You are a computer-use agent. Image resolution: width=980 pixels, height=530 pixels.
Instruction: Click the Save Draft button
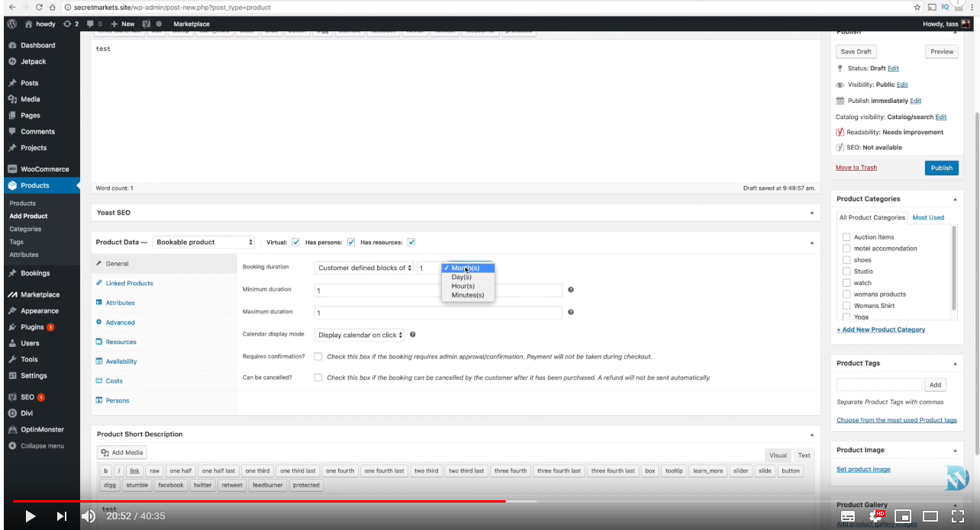click(x=856, y=52)
